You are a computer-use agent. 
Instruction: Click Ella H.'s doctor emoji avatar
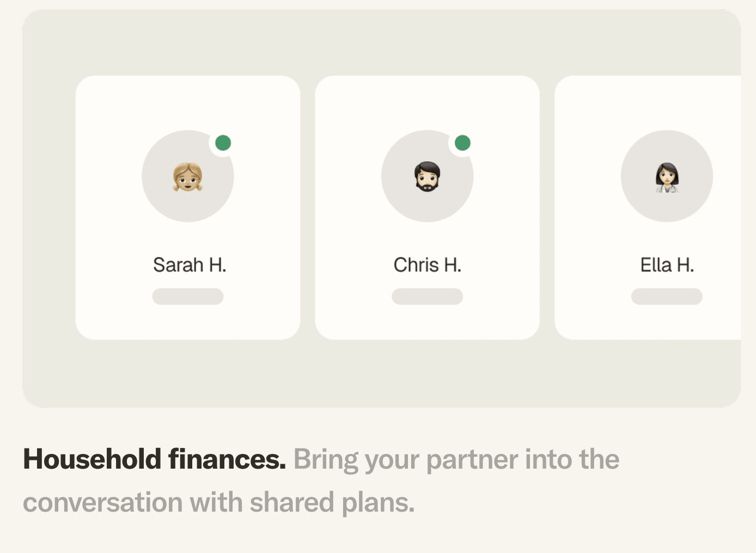click(667, 176)
